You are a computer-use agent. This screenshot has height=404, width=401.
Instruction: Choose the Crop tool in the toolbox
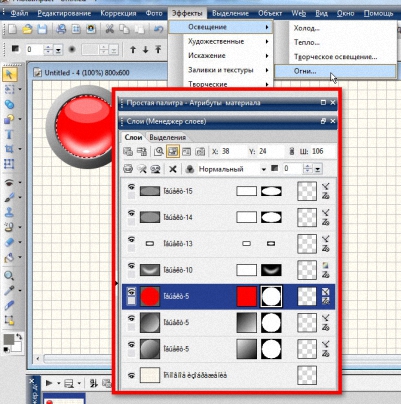coord(9,149)
